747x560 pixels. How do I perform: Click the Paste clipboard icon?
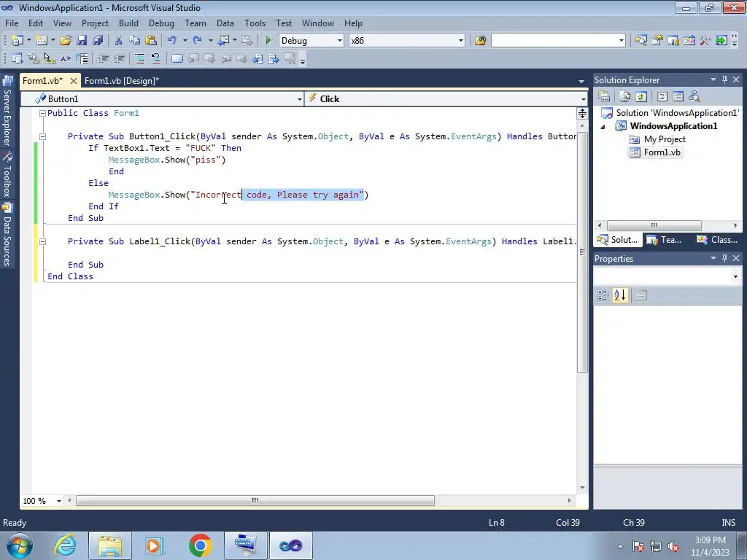(x=151, y=41)
